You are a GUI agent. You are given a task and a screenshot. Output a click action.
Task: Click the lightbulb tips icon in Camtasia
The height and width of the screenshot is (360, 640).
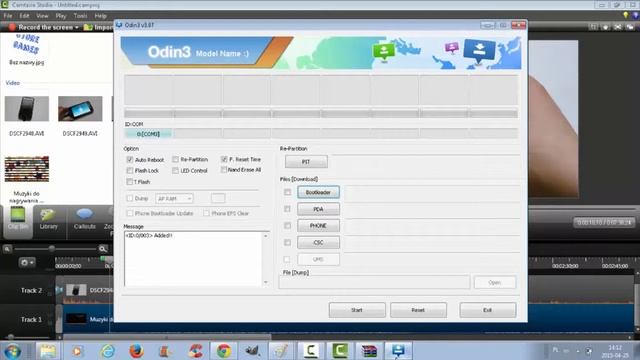[x=626, y=16]
